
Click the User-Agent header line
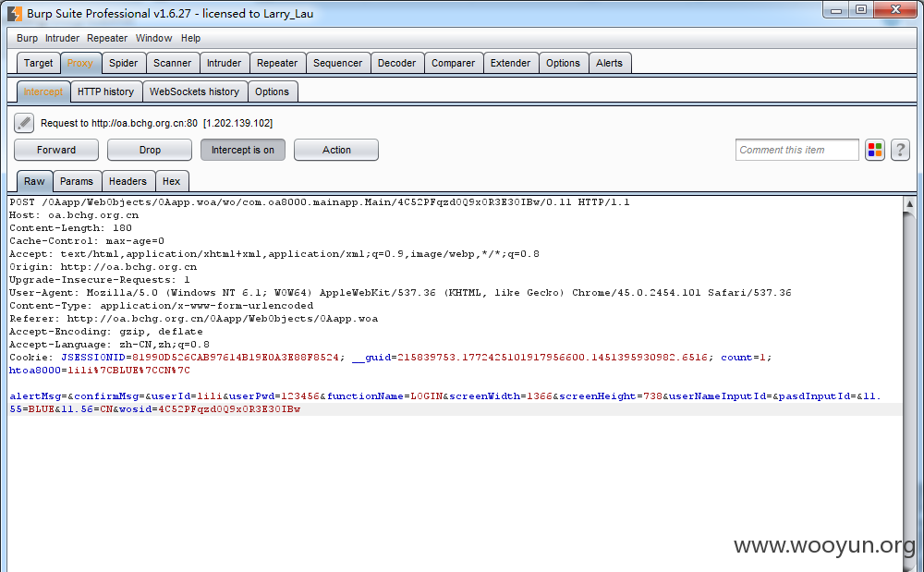pyautogui.click(x=400, y=293)
